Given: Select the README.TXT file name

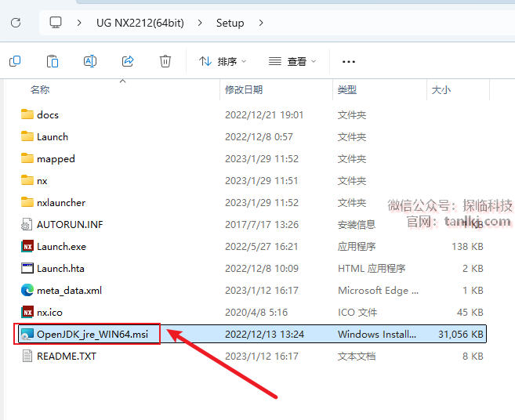Looking at the screenshot, I should click(67, 357).
